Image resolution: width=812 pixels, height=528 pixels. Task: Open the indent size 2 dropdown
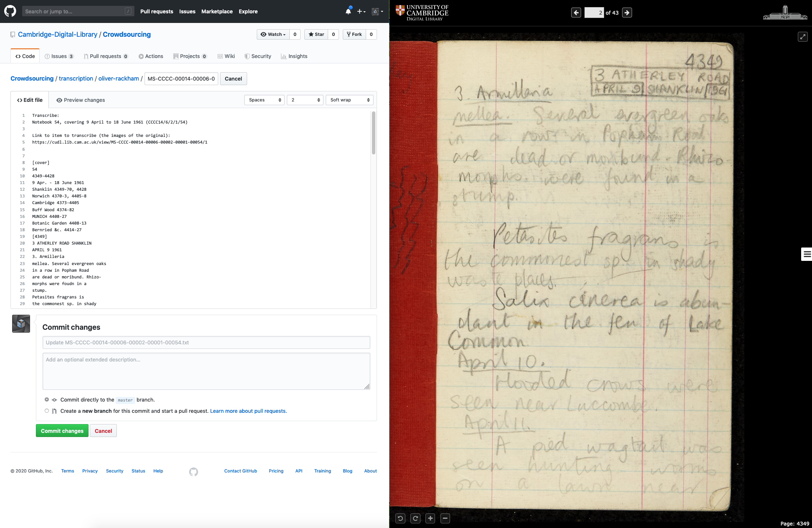point(305,100)
